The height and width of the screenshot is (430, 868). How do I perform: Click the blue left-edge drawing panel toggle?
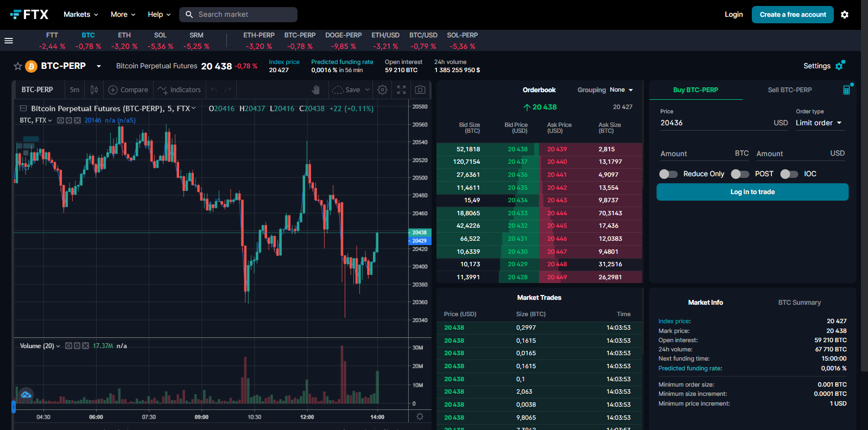pos(14,406)
